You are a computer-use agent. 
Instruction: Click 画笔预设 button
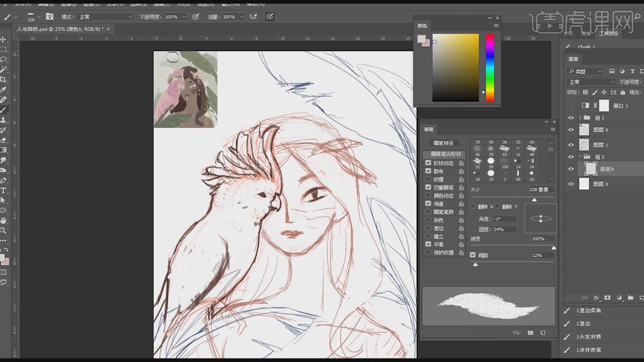point(444,143)
